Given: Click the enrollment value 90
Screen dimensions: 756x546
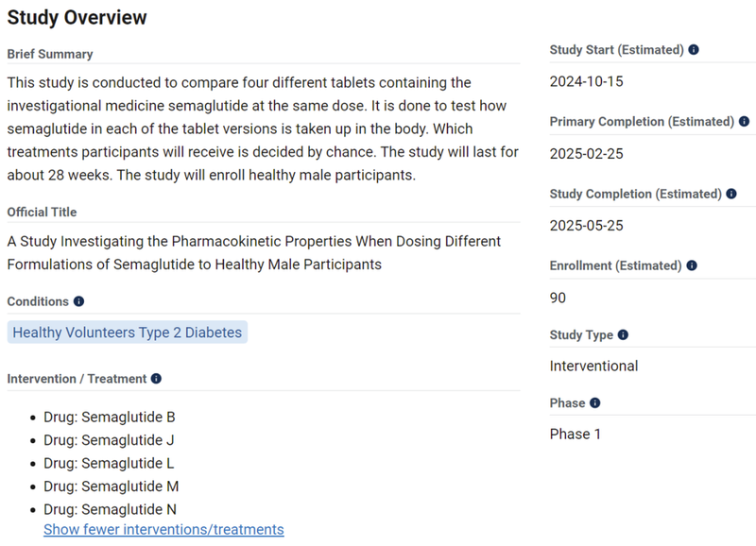Looking at the screenshot, I should (x=558, y=298).
